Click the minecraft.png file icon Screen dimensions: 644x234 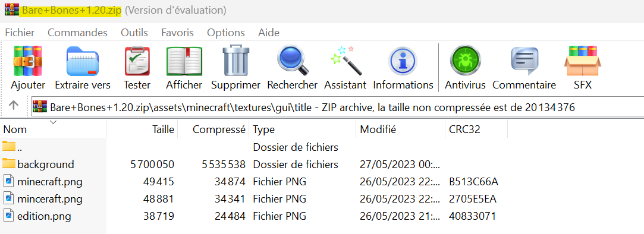(9, 181)
